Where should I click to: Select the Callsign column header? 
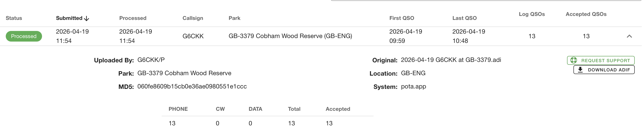pyautogui.click(x=192, y=18)
